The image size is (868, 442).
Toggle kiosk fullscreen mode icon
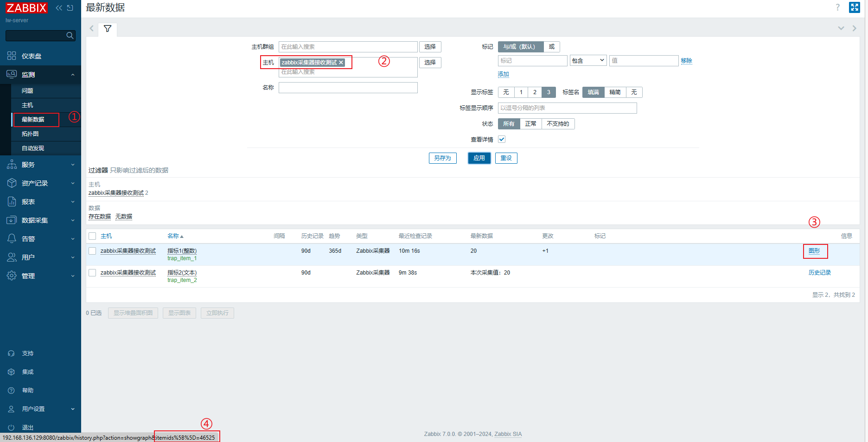click(x=855, y=7)
